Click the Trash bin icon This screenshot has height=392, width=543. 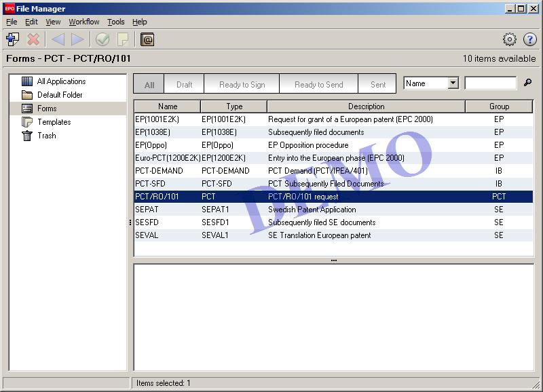(27, 136)
